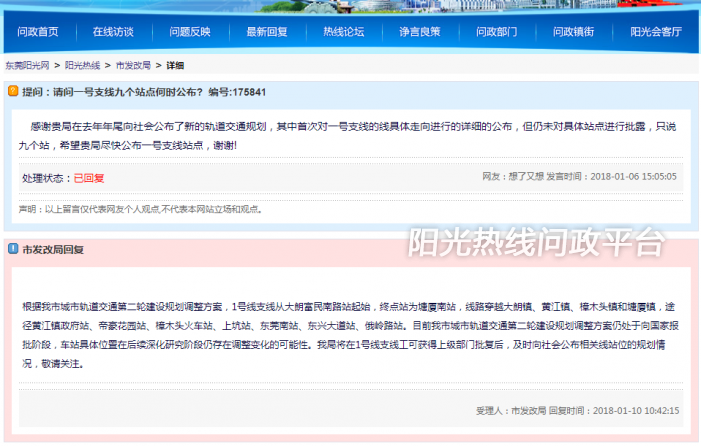
Task: Click the blue exclamation reply icon
Action: click(x=13, y=248)
